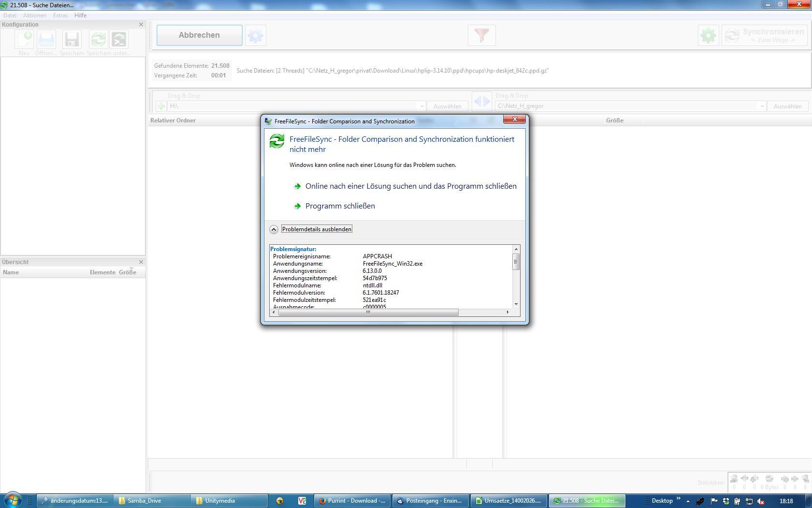Open the red filter funnel icon
Viewport: 812px width, 508px height.
[x=482, y=35]
